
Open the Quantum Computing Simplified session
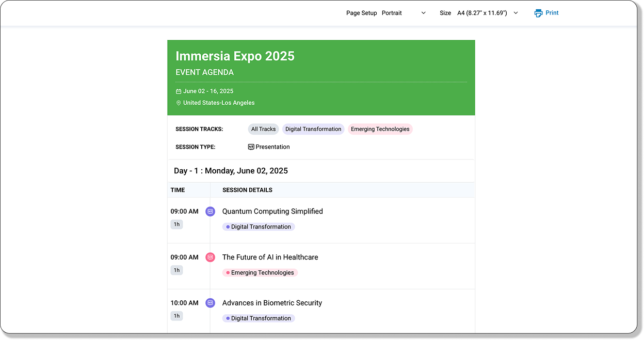tap(272, 212)
